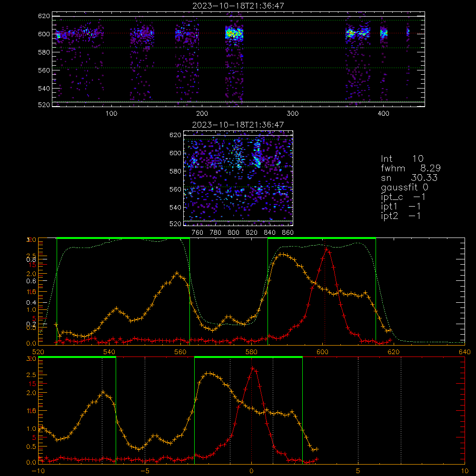Click the 580 y-axis label of top spectrogram
This screenshot has height=476, width=476.
pyautogui.click(x=44, y=52)
